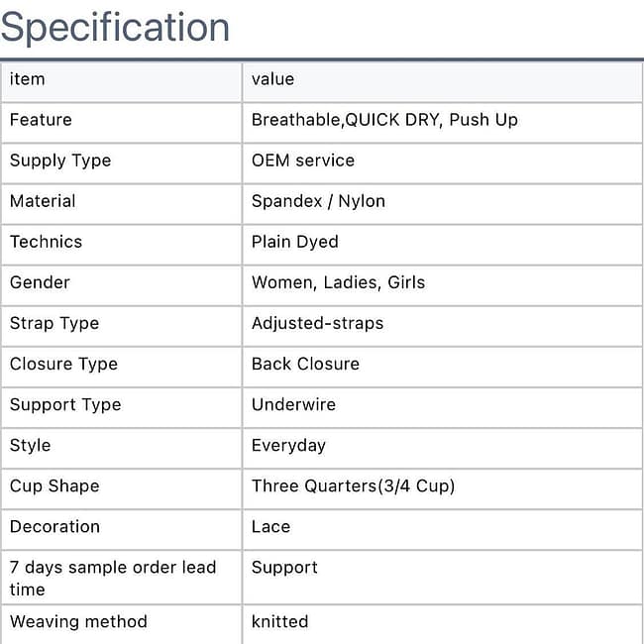The width and height of the screenshot is (644, 644).
Task: Click the 'Back Closure' value cell
Action: pyautogui.click(x=305, y=364)
